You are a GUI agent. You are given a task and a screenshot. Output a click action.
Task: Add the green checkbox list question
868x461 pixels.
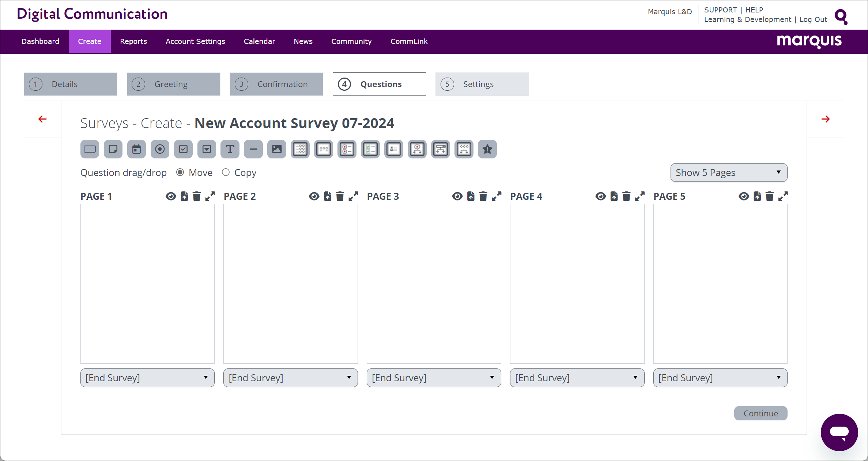click(370, 149)
